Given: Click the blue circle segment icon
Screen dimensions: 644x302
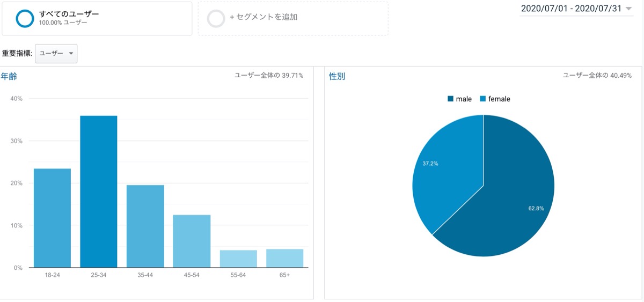Looking at the screenshot, I should [x=25, y=18].
